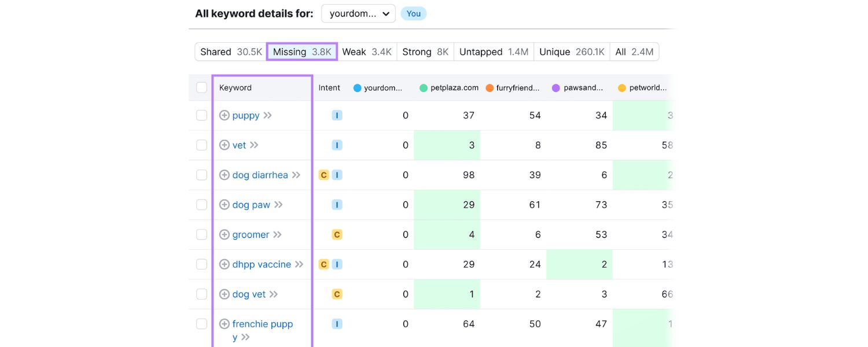Viewport: 868px width, 347px height.
Task: Select the checkbox in the table header row
Action: tap(201, 87)
